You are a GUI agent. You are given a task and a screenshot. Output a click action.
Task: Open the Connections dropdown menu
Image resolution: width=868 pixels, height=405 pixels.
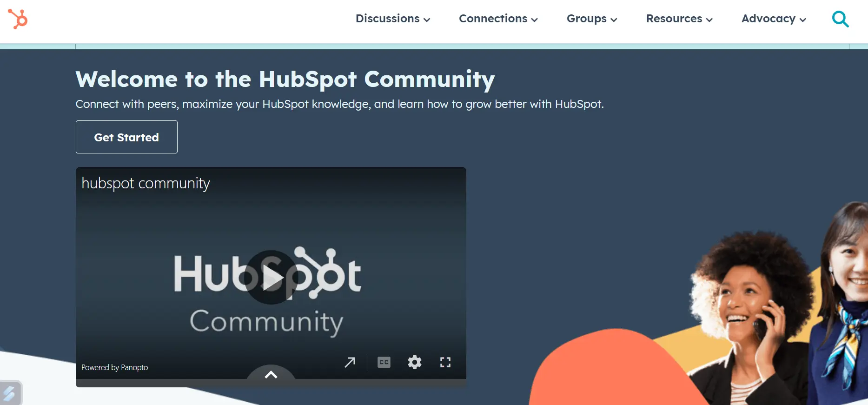498,19
